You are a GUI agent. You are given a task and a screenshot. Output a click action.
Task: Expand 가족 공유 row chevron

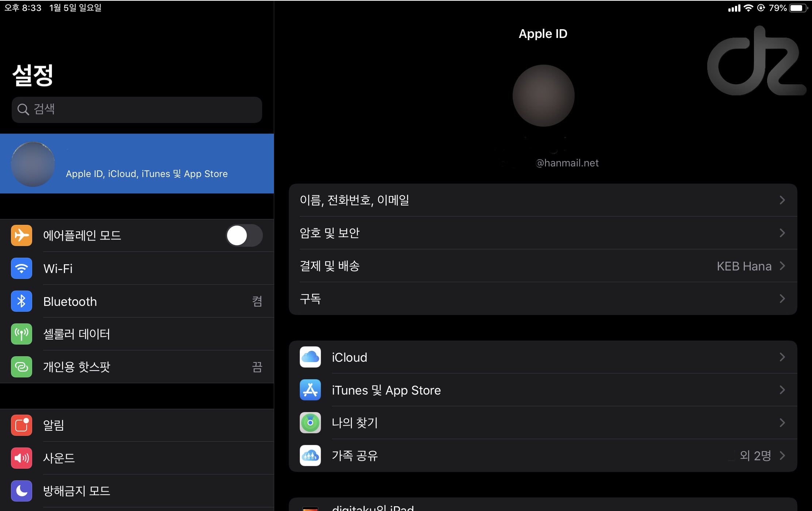782,456
